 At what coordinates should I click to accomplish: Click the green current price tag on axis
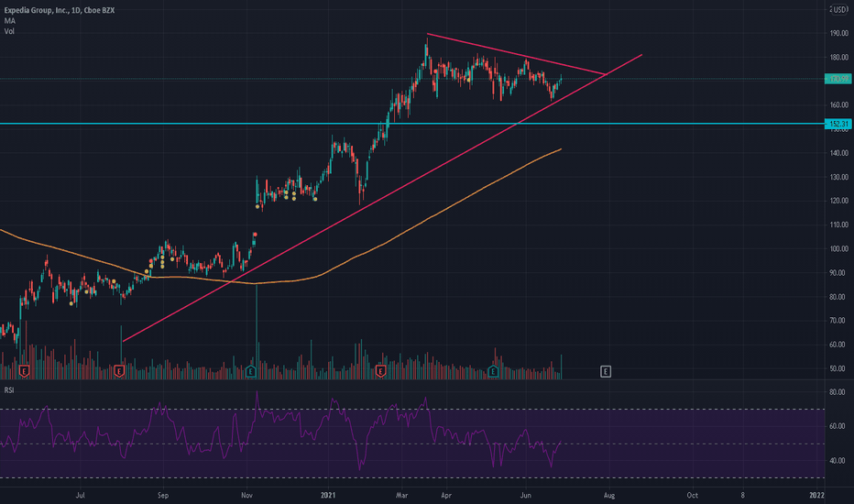pyautogui.click(x=838, y=79)
